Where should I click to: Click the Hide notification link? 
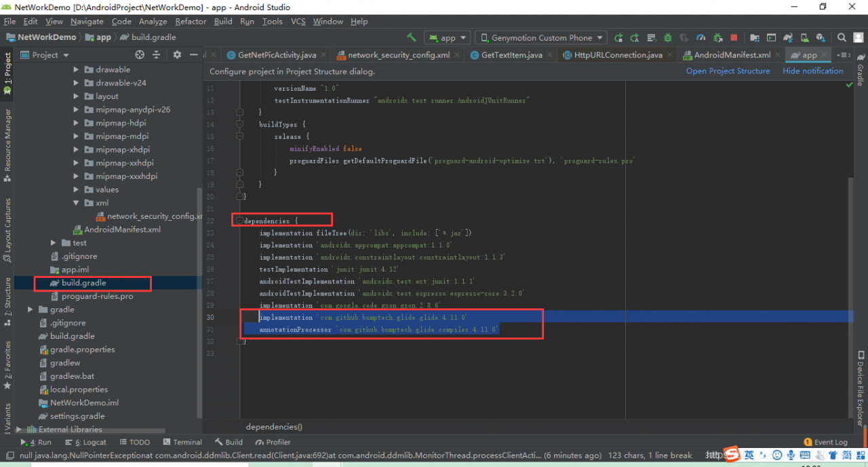point(813,71)
